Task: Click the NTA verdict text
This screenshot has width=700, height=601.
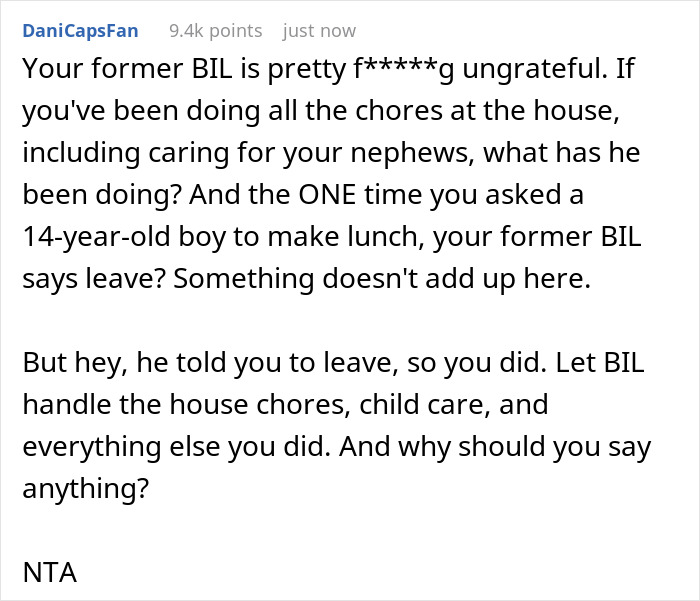Action: [x=50, y=572]
